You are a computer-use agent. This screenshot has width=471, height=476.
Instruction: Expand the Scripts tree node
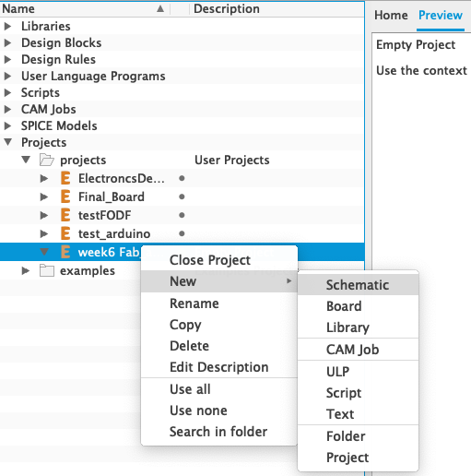tap(8, 92)
